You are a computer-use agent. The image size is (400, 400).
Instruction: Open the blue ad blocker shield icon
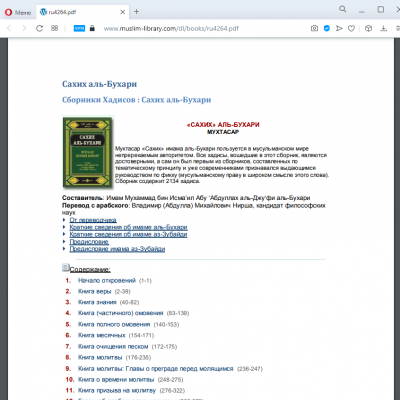pyautogui.click(x=327, y=29)
